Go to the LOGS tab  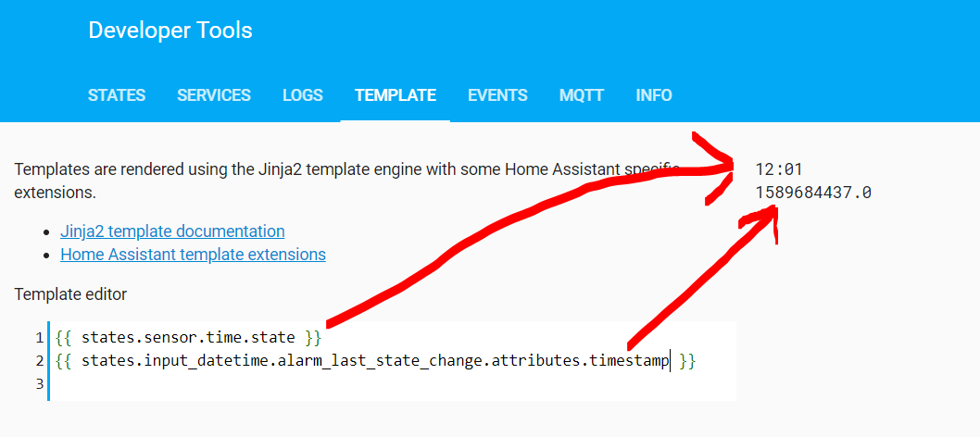click(x=303, y=95)
